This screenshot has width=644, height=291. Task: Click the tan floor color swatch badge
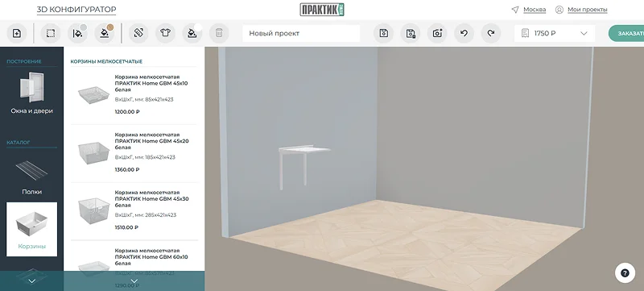click(110, 27)
